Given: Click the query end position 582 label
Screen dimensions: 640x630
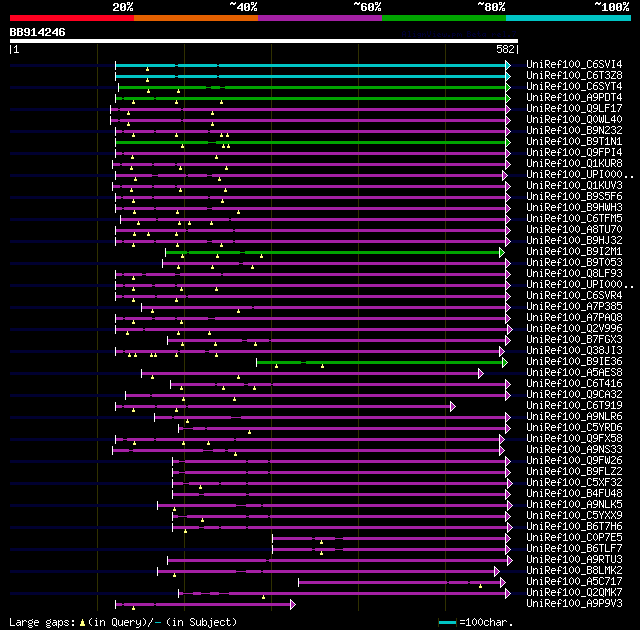Looking at the screenshot, I should point(505,49).
